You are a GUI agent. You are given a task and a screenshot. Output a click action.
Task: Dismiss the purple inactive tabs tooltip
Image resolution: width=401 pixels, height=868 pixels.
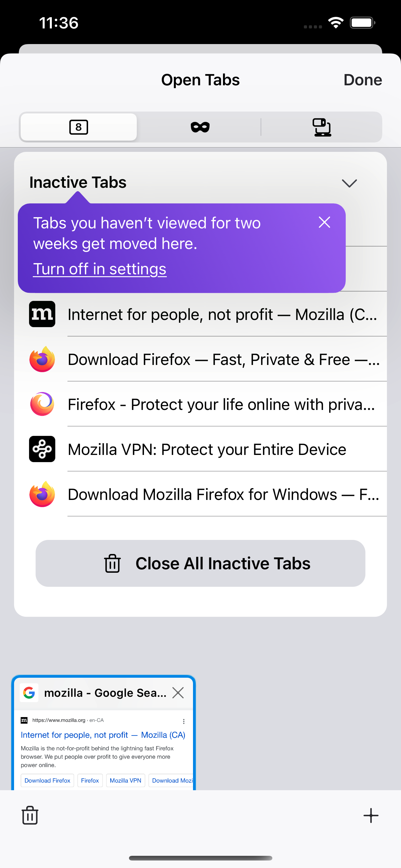click(324, 222)
